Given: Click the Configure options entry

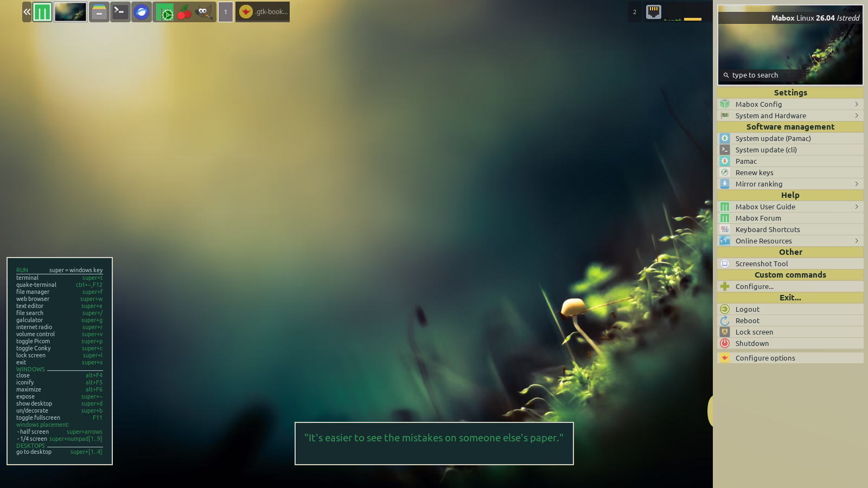Looking at the screenshot, I should coord(765,358).
